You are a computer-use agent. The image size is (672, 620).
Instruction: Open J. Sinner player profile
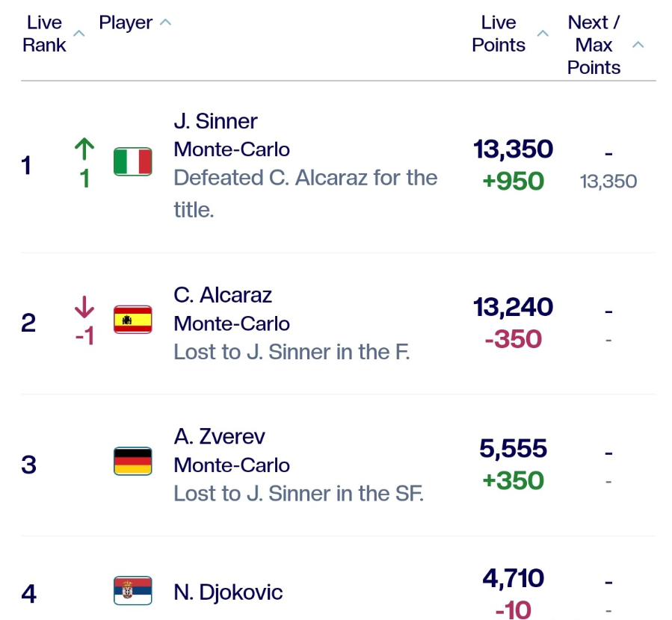(215, 121)
